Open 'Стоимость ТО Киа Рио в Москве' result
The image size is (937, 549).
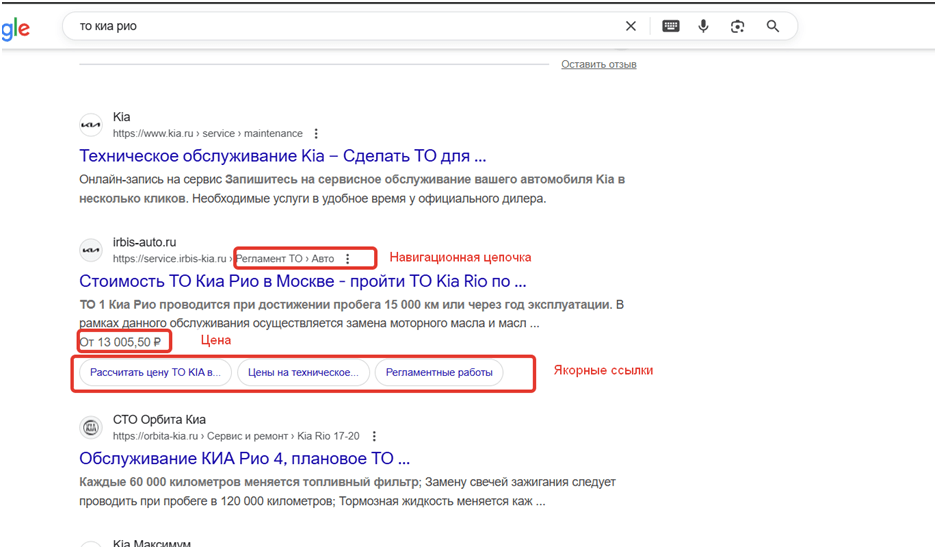pos(303,281)
